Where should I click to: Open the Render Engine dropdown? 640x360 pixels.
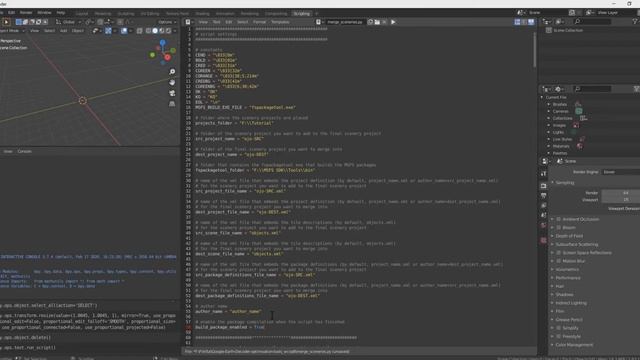pos(620,172)
